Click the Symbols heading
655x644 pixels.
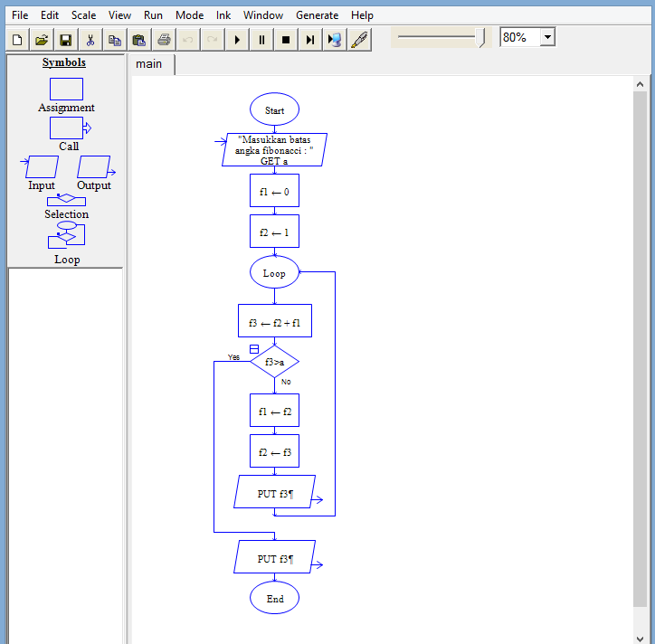coord(64,62)
